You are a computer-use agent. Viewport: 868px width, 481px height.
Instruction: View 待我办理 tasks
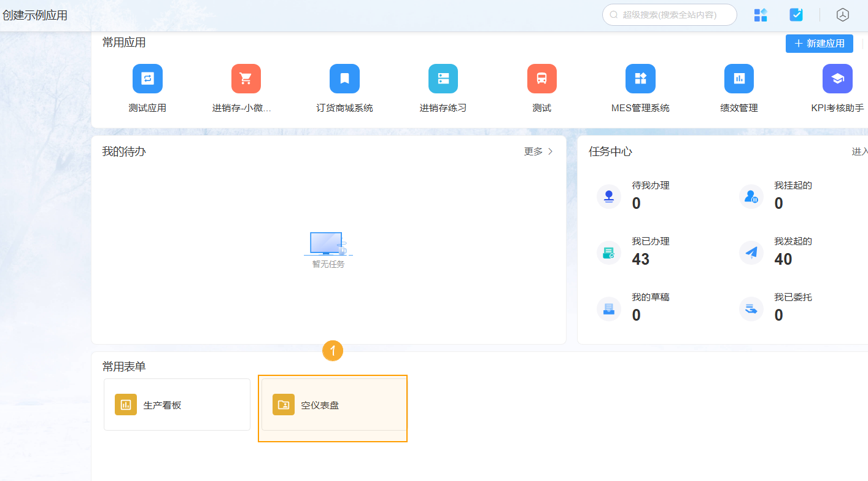point(650,195)
